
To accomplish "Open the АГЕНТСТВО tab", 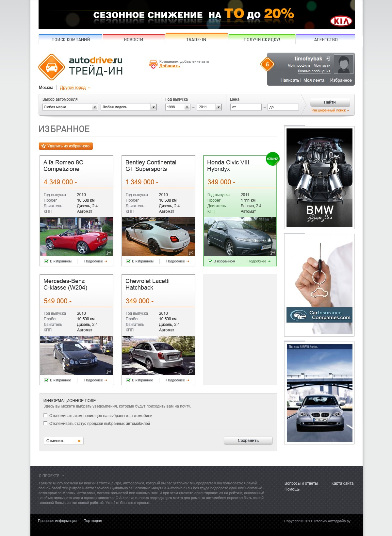I will pyautogui.click(x=326, y=40).
